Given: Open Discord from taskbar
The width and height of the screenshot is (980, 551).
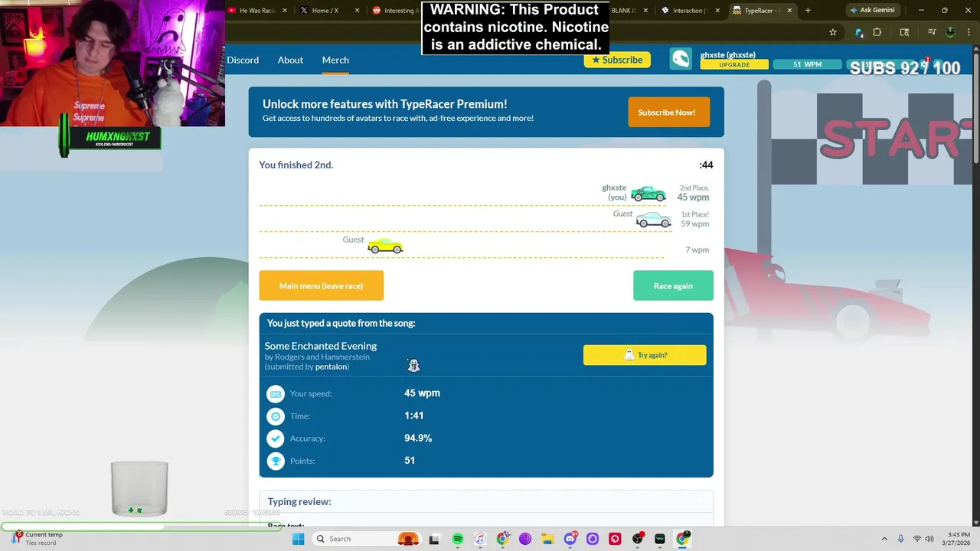Looking at the screenshot, I should (570, 539).
